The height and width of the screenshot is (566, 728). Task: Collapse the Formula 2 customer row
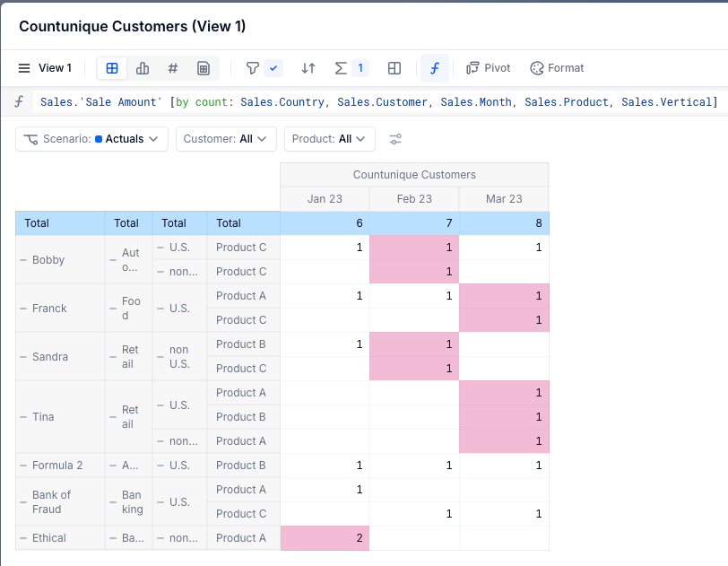(23, 466)
